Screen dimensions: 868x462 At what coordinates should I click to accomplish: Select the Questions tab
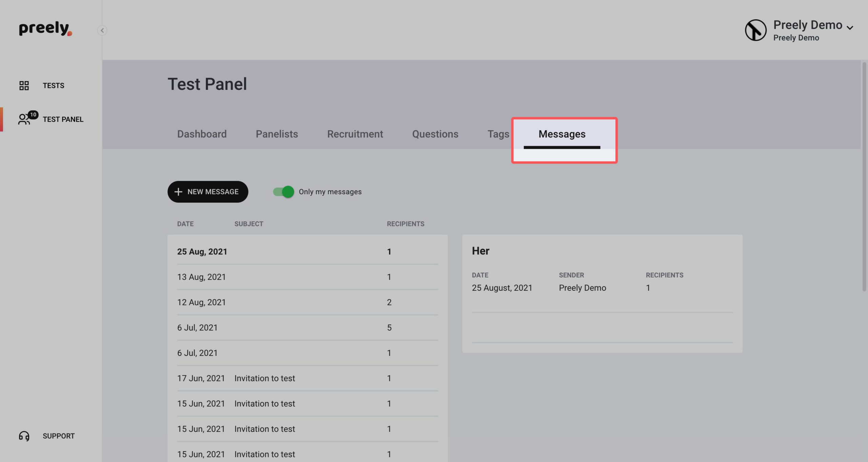pos(435,134)
